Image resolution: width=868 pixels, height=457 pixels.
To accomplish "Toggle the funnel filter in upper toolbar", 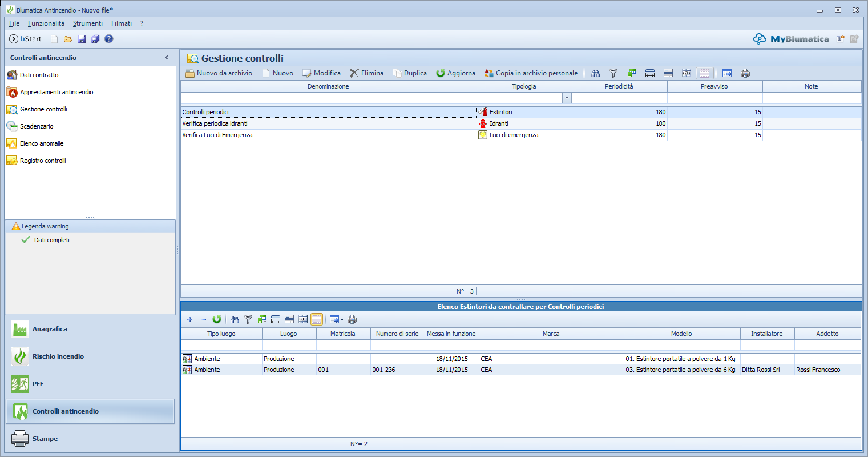I will (613, 73).
